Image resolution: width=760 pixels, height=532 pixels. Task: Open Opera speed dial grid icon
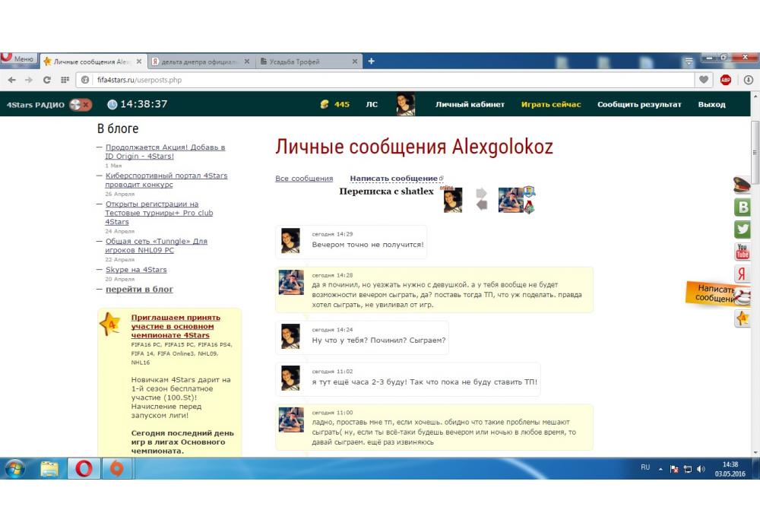tap(65, 80)
